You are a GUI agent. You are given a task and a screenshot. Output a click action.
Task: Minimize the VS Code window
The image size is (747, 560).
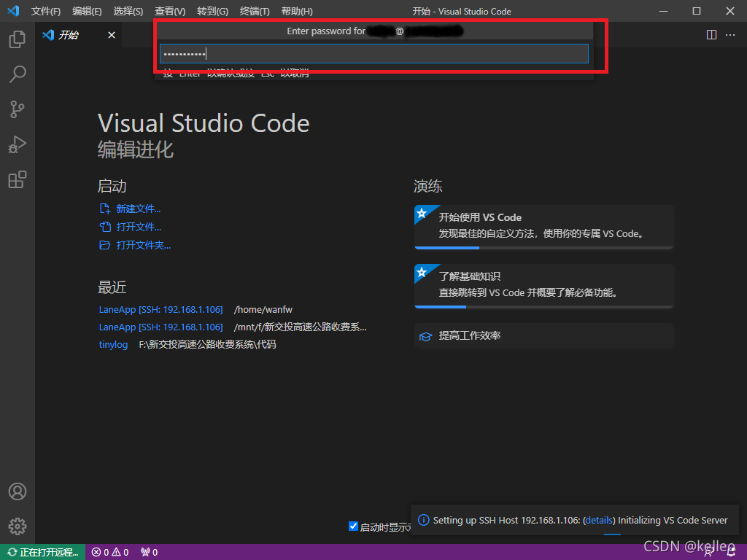(663, 11)
